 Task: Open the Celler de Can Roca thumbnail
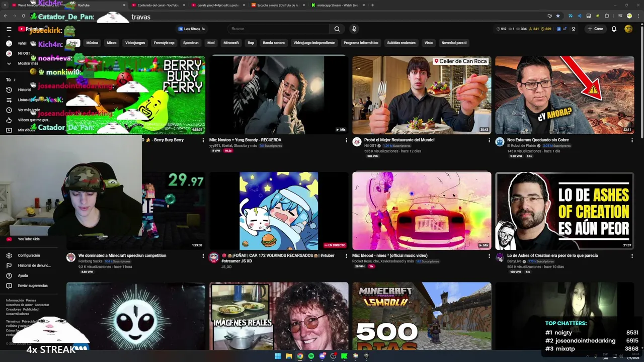pos(422,95)
